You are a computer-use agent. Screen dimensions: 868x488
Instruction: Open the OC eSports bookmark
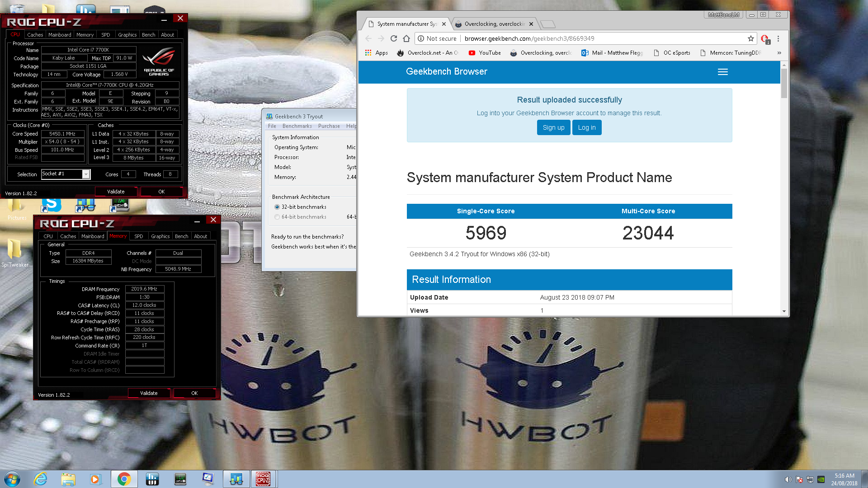tap(672, 53)
